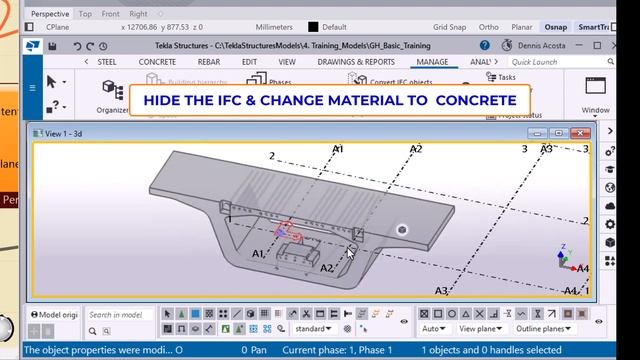640x360 pixels.
Task: Open the side pane globe icon
Action: 610,188
